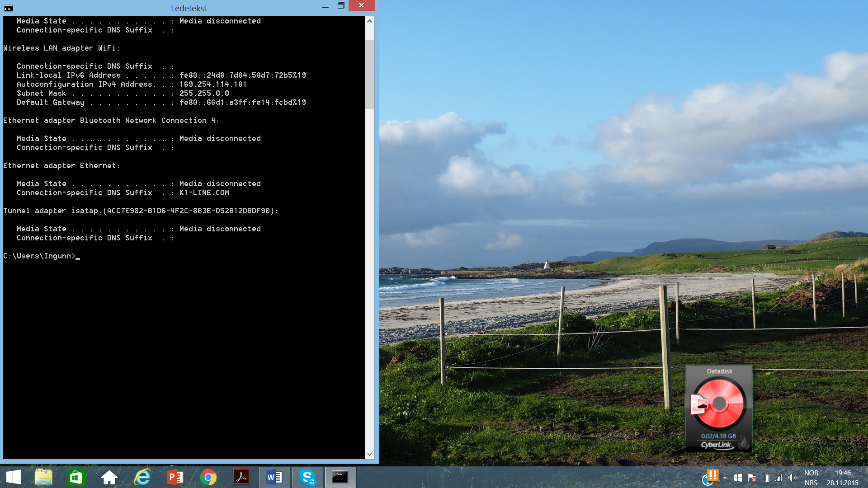868x488 pixels.
Task: Open File Explorer from the taskbar
Action: [x=43, y=477]
